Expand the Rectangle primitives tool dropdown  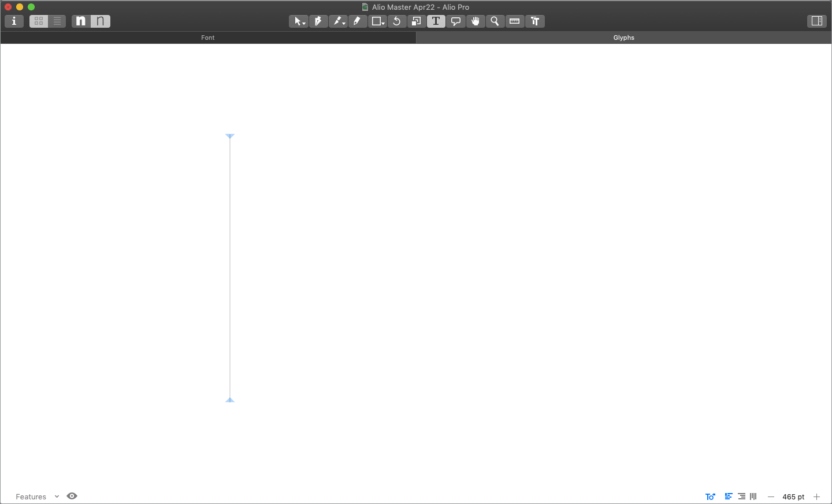(377, 21)
